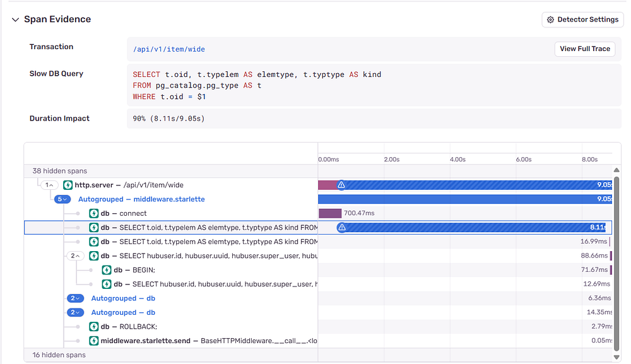Viewport: 631px width, 364px height.
Task: Collapse the http.server span using 1 toggle
Action: coord(49,185)
